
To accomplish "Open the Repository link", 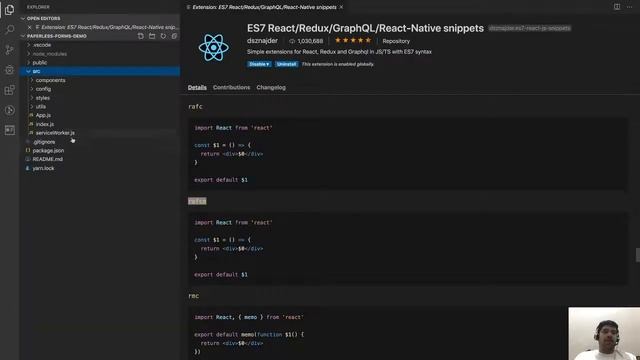I will 396,41.
